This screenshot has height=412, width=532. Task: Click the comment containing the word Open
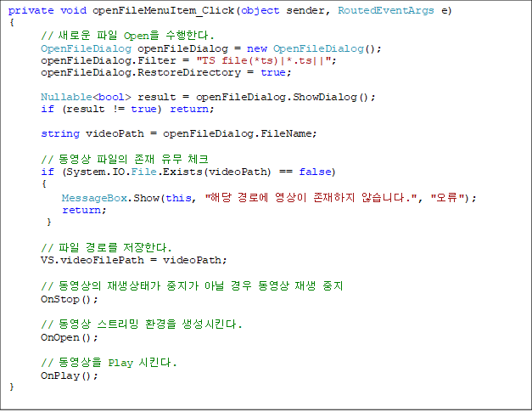(x=127, y=36)
